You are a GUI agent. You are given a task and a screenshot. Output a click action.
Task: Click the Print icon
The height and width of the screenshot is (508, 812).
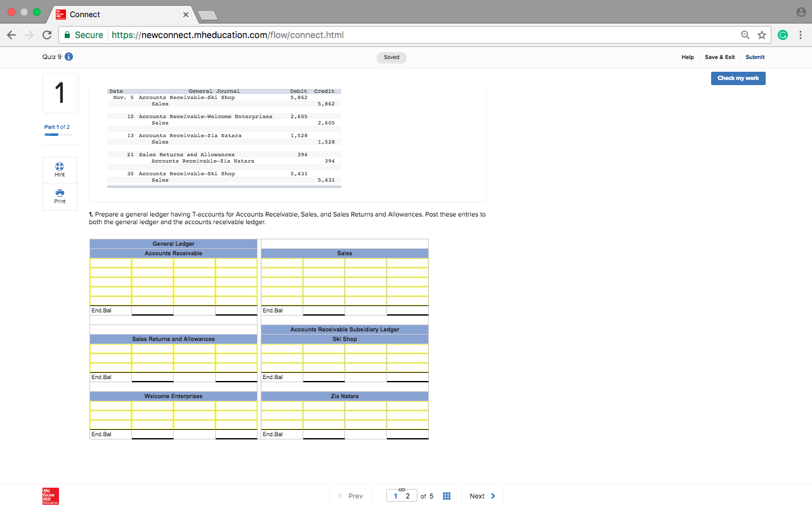[x=60, y=192]
